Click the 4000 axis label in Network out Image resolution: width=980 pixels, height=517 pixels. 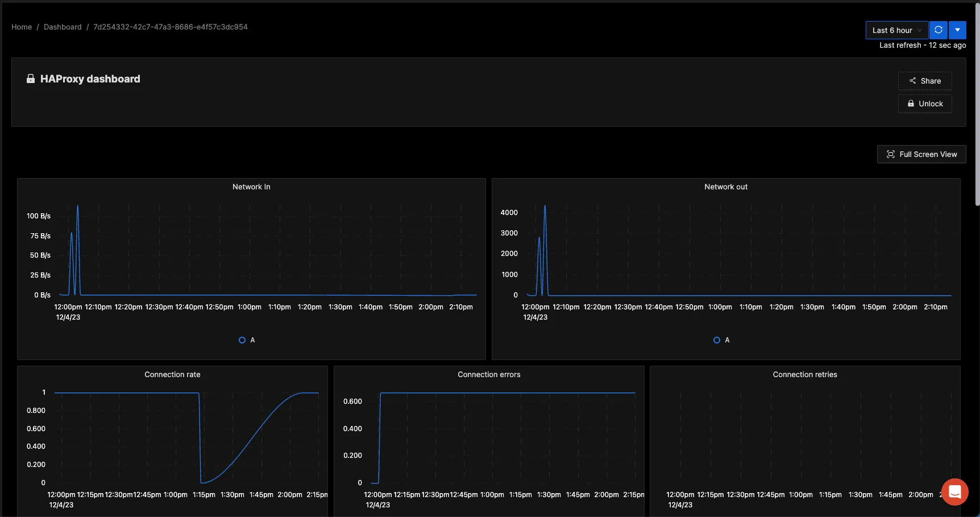(x=509, y=213)
